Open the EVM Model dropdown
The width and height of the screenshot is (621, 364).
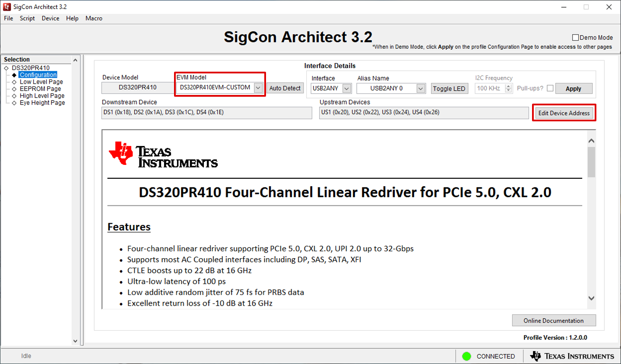click(258, 88)
